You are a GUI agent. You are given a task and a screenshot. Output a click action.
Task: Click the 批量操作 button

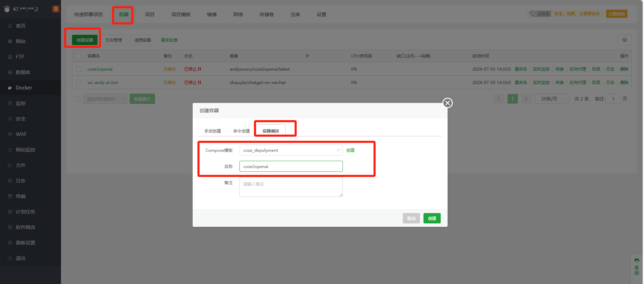tap(142, 99)
